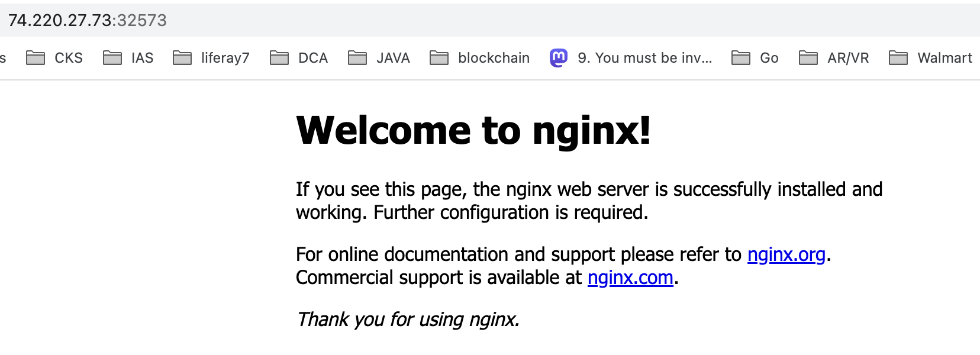Select the AR/VR bookmarks label
Viewport: 980px width, 355px height.
point(848,58)
